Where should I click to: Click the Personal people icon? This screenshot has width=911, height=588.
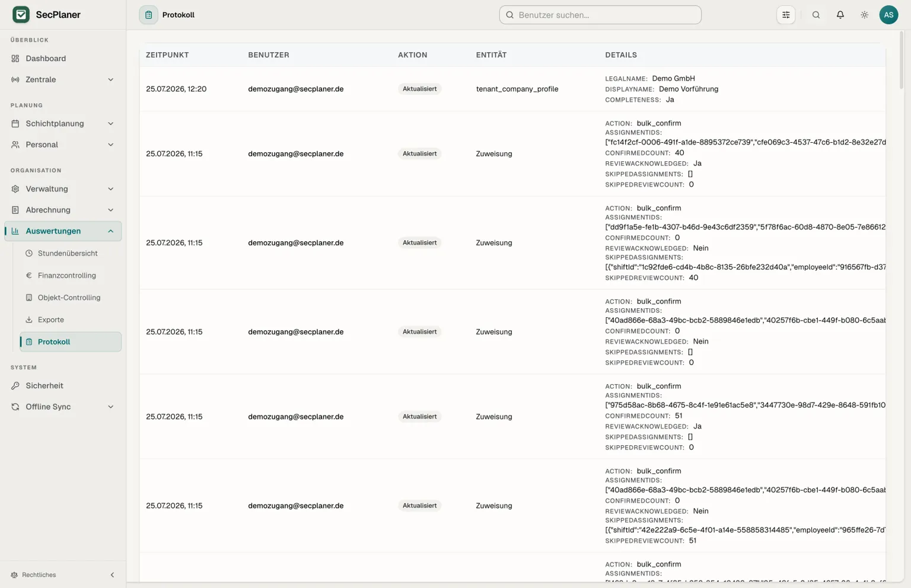coord(15,145)
